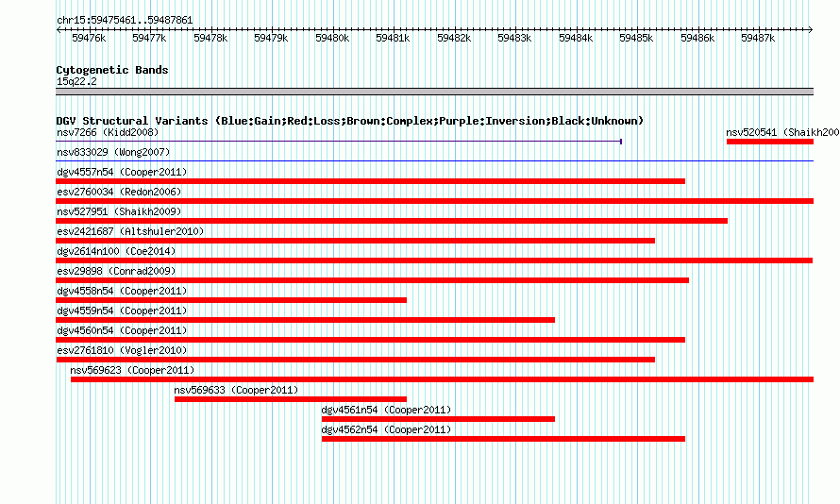Select the red bar under nsv569633
840x504 pixels.
(x=291, y=399)
